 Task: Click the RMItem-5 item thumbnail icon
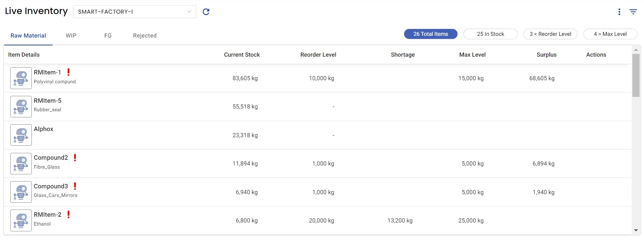[21, 106]
